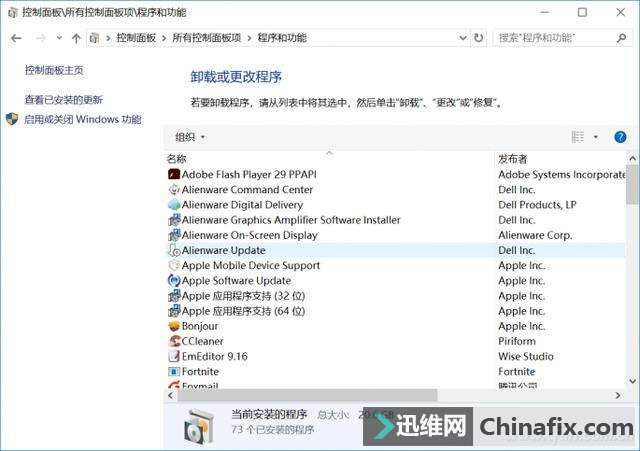Click the Bonjour program icon
Screen dimensions: 640x451
174,326
